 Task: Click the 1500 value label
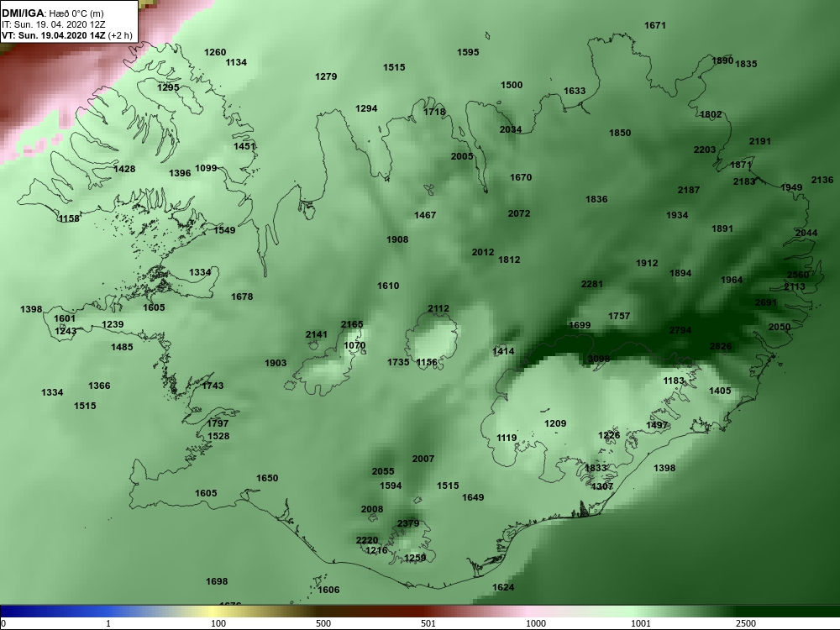[x=512, y=85]
